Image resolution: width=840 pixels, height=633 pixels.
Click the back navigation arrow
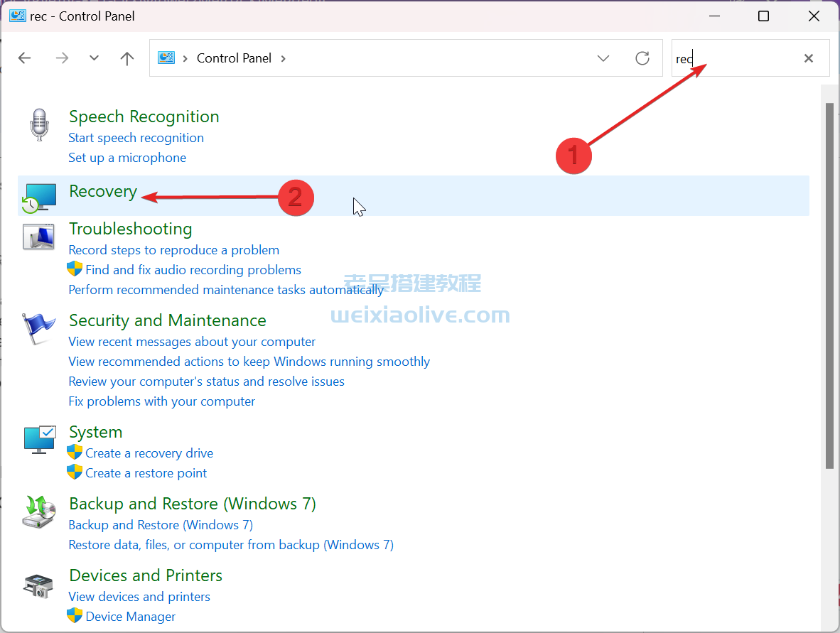[24, 58]
